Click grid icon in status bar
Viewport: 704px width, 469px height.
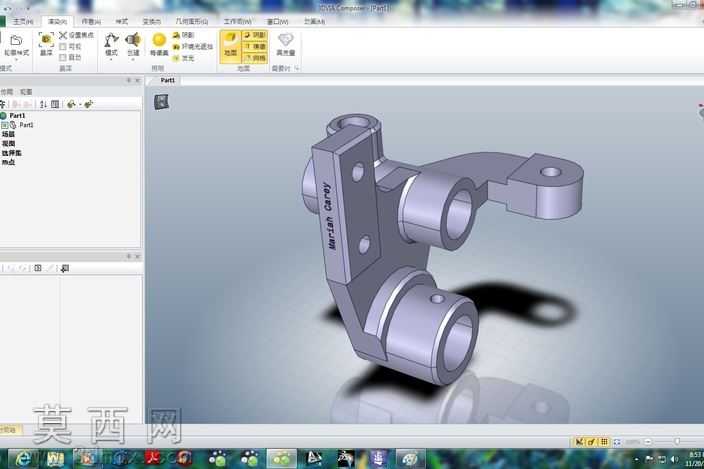tap(604, 442)
